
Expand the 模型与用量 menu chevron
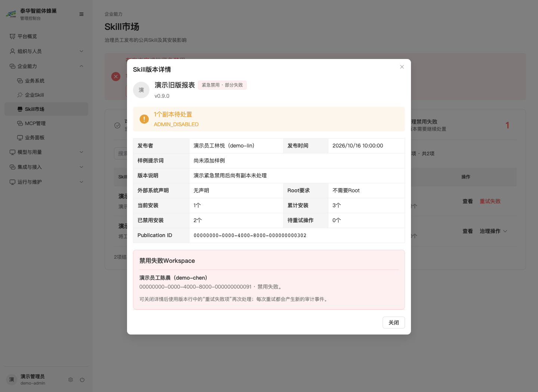point(81,152)
